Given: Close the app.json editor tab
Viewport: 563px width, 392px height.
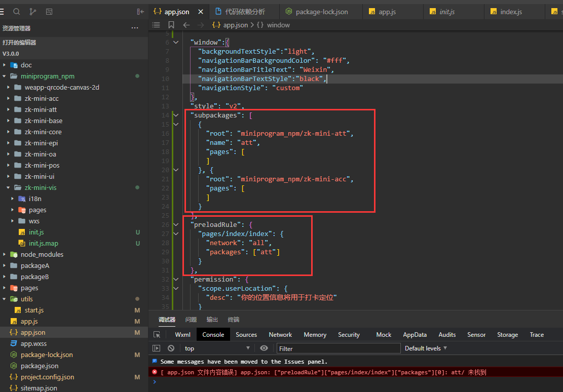Looking at the screenshot, I should (201, 12).
